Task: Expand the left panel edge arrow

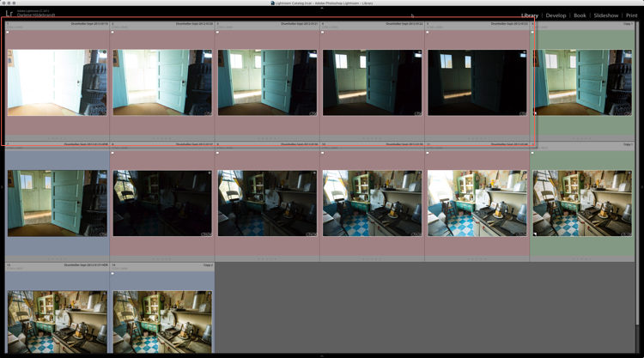Action: point(2,187)
